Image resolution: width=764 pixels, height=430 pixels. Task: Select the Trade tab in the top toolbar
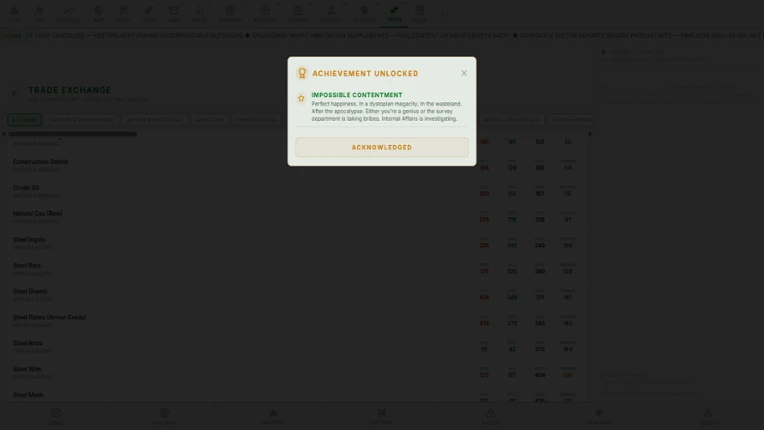394,14
